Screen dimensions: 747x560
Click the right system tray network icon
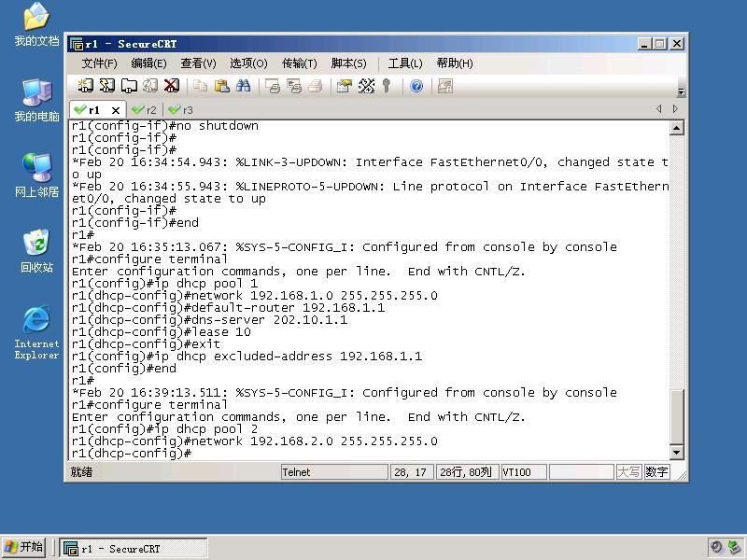pos(734,548)
